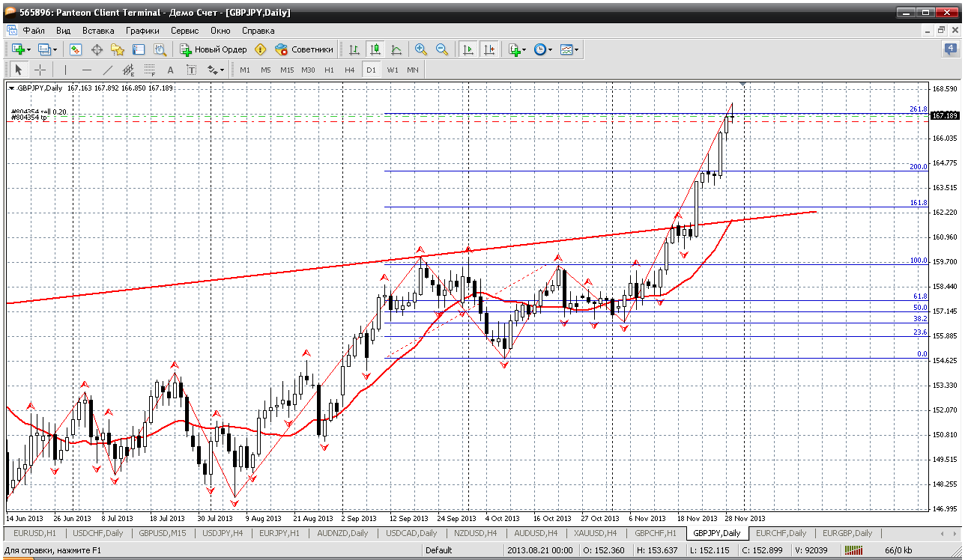Open the Profiles icon in toolbar
The width and height of the screenshot is (965, 560).
point(44,49)
